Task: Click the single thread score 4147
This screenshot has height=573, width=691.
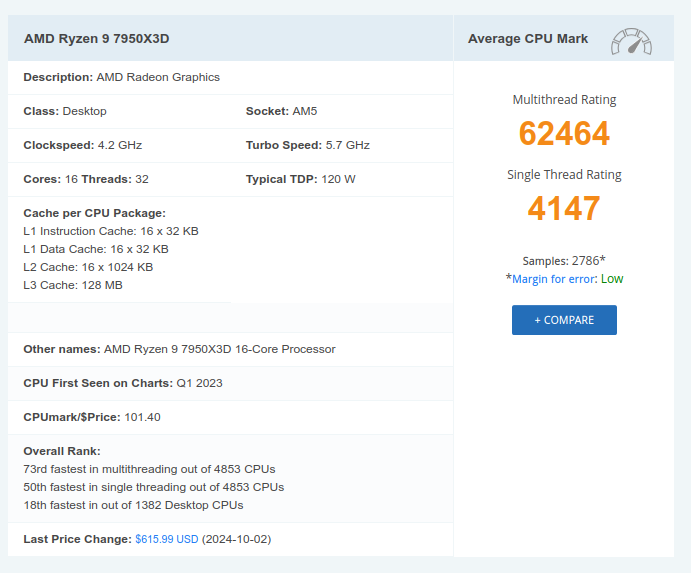Action: coord(564,208)
